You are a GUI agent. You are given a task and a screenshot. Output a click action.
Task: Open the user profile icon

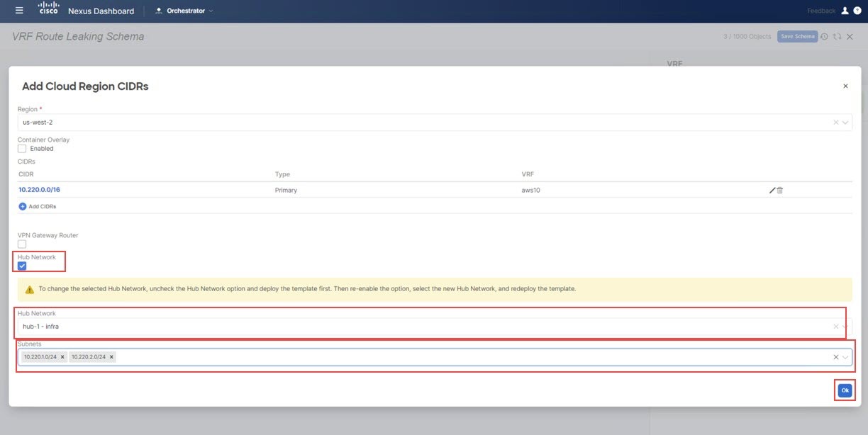click(x=845, y=11)
